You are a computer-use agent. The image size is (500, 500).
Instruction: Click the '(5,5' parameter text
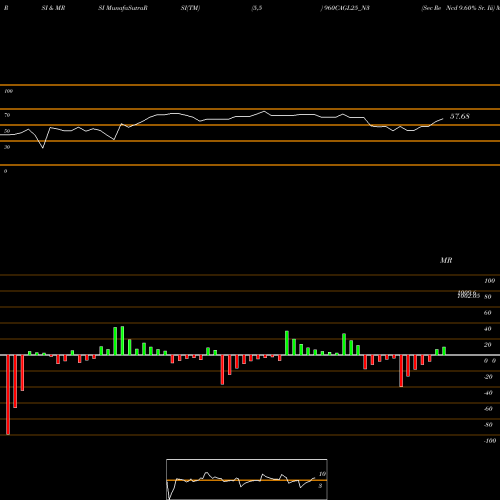click(257, 8)
